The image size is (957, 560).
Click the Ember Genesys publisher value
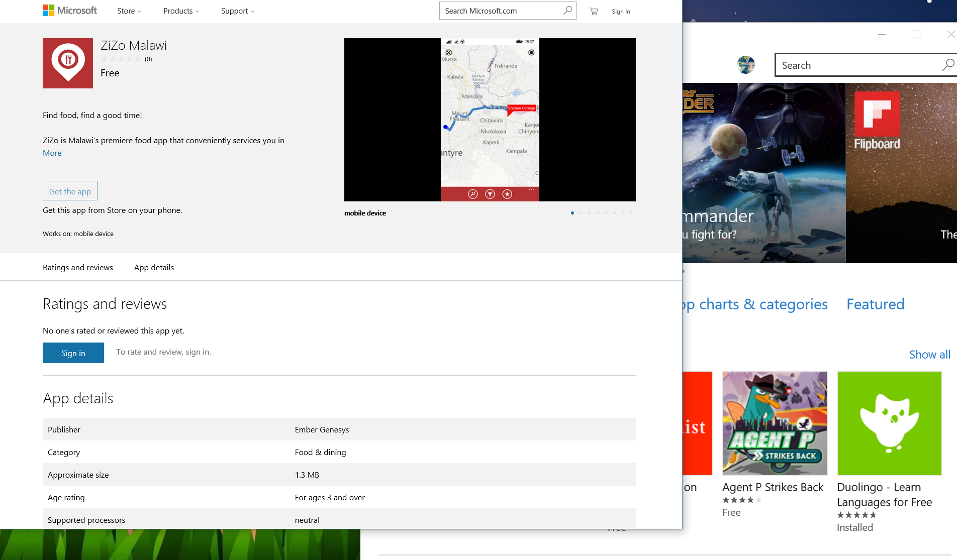322,430
